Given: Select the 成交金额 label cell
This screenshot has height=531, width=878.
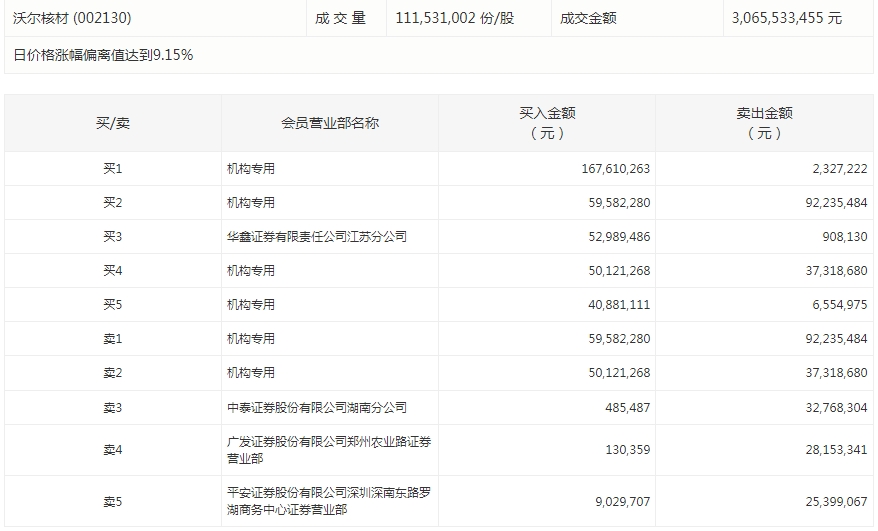Looking at the screenshot, I should tap(588, 18).
